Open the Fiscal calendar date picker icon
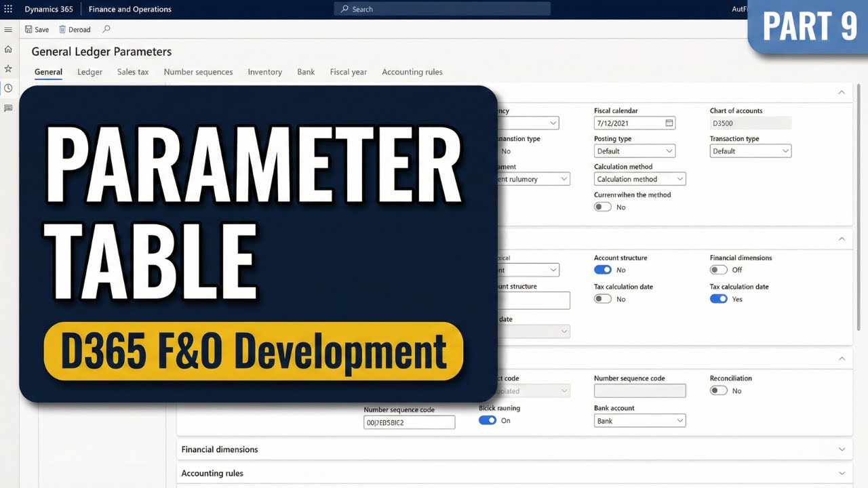This screenshot has height=488, width=868. tap(669, 123)
